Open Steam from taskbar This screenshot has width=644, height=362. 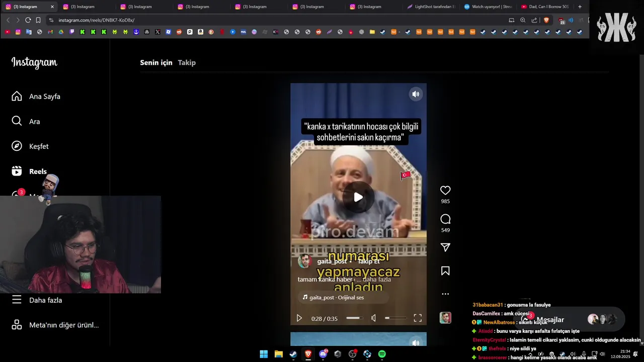pos(293,354)
